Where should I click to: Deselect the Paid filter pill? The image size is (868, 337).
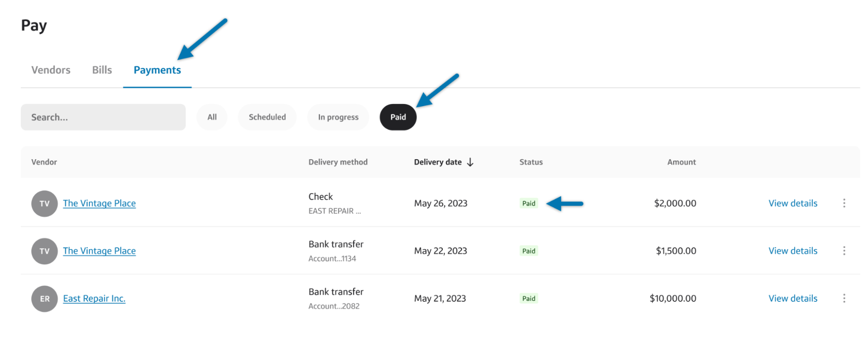(397, 117)
